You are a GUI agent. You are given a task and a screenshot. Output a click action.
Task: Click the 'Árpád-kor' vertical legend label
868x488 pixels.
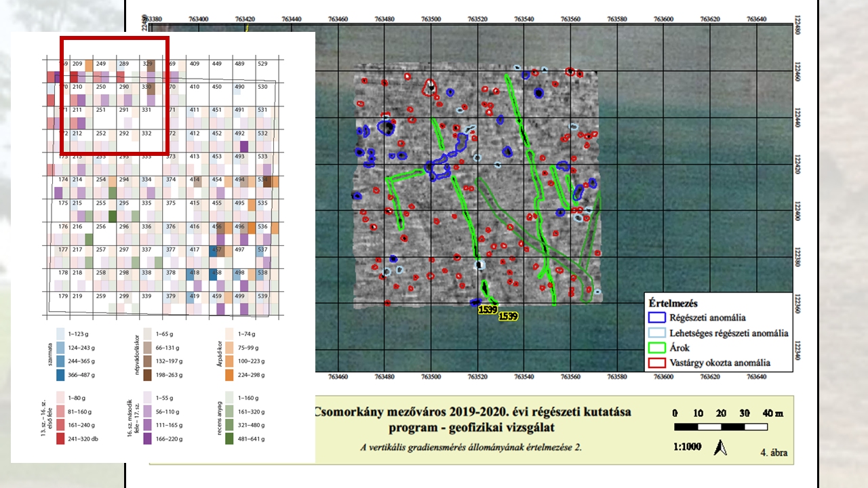click(x=220, y=354)
